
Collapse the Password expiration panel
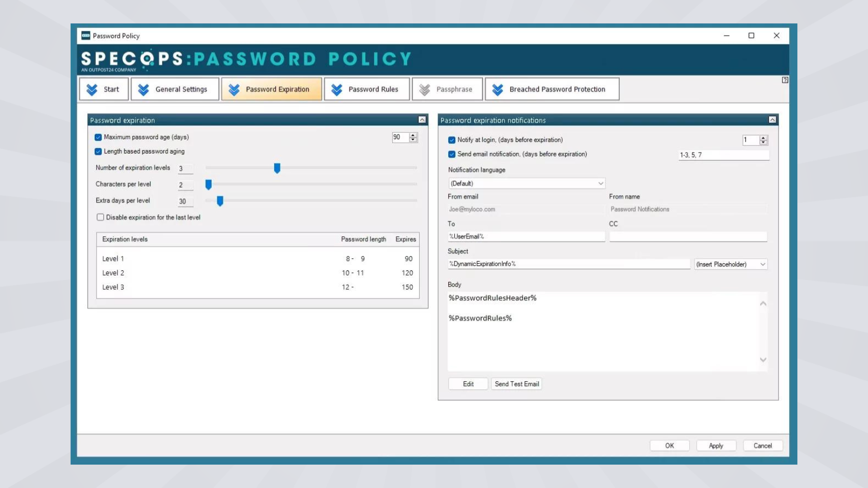coord(421,120)
